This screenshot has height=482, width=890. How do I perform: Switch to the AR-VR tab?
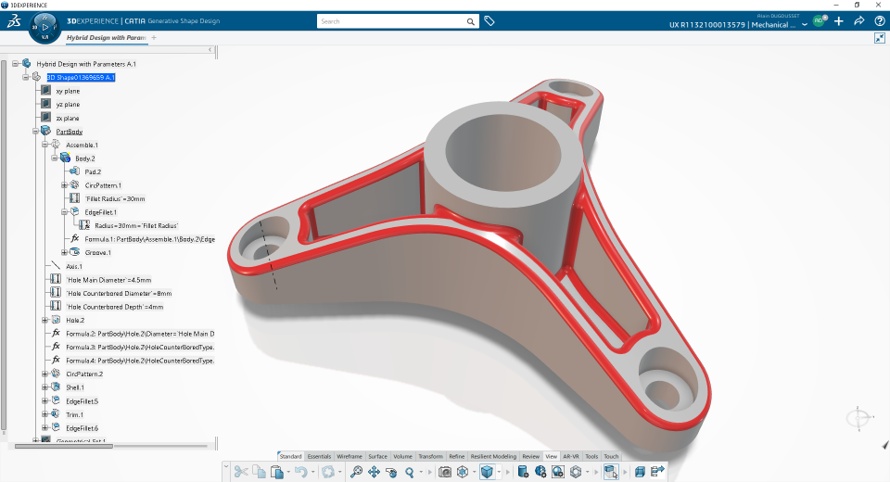[571, 456]
